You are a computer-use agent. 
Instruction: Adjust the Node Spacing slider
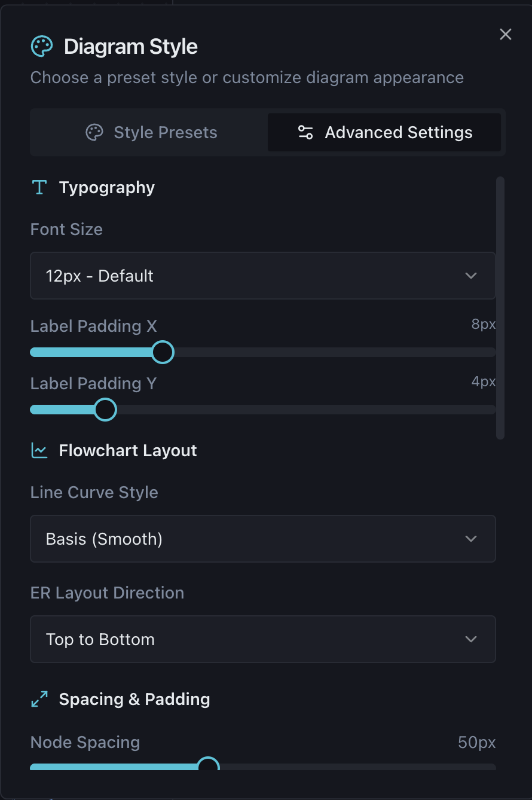(x=209, y=766)
